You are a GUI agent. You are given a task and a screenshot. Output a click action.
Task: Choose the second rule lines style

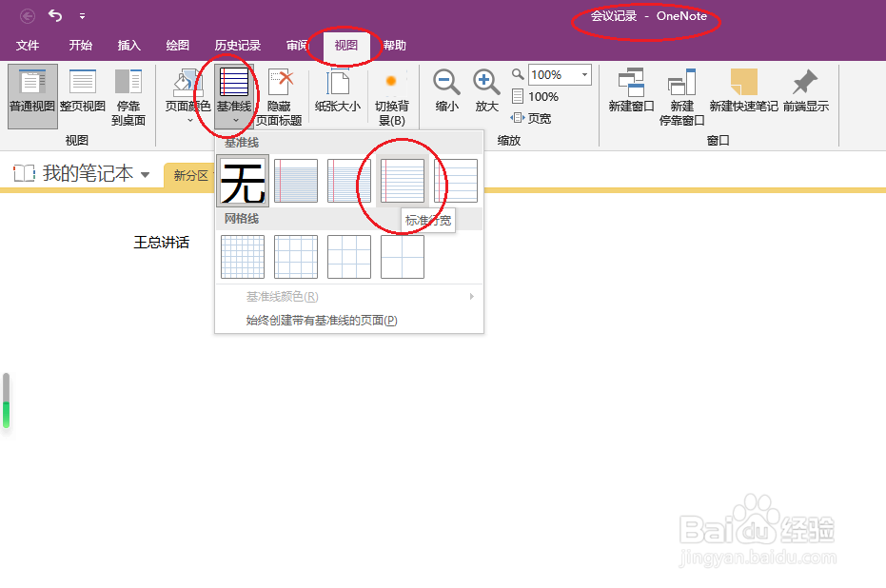(x=349, y=181)
